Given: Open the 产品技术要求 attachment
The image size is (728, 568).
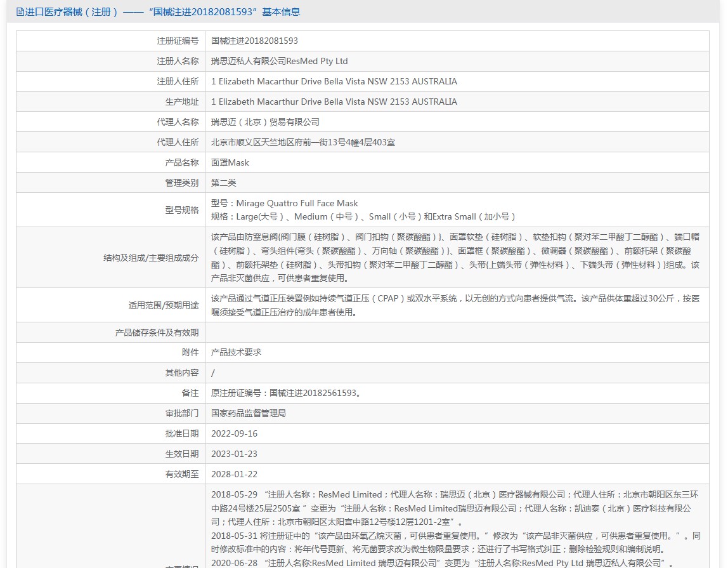Looking at the screenshot, I should pyautogui.click(x=236, y=352).
